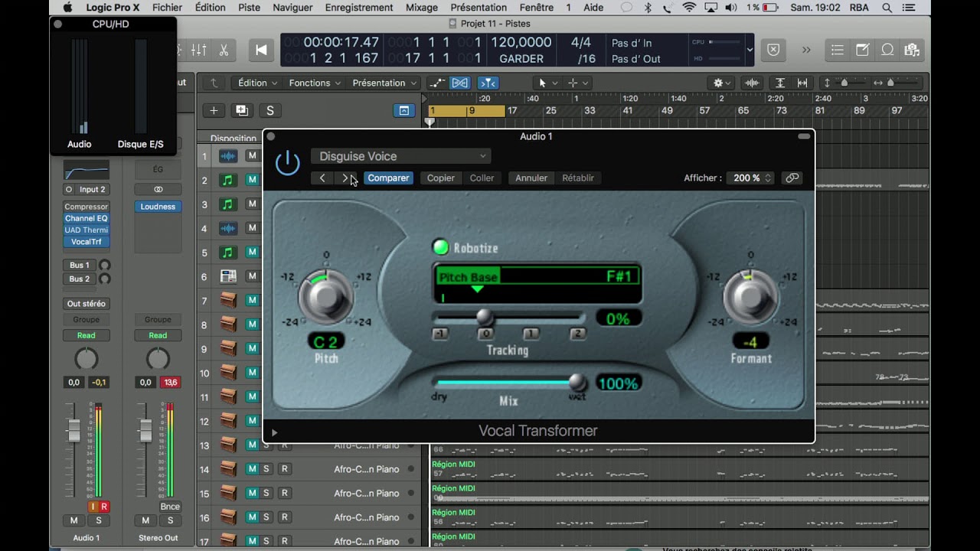
Task: Open the pointer tool dropdown
Action: point(547,83)
